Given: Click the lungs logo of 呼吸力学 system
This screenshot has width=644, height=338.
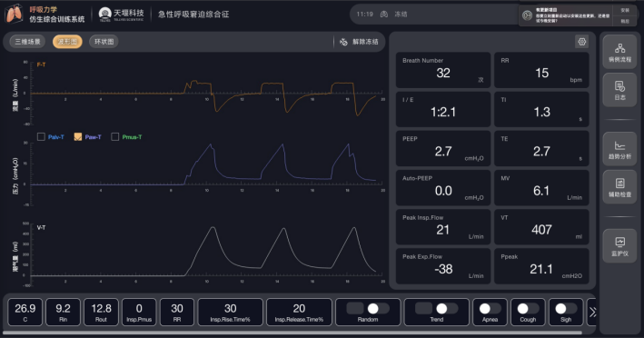Looking at the screenshot, I should coord(15,14).
